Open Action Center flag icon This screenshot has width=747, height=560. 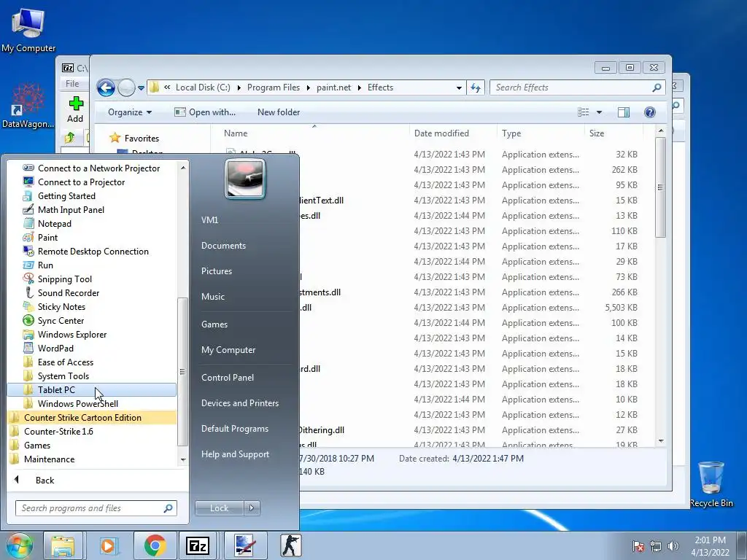pyautogui.click(x=638, y=546)
